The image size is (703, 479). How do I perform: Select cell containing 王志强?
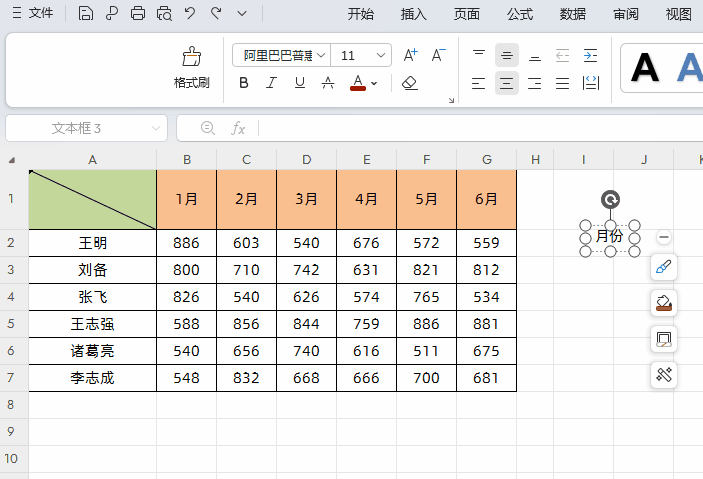92,324
